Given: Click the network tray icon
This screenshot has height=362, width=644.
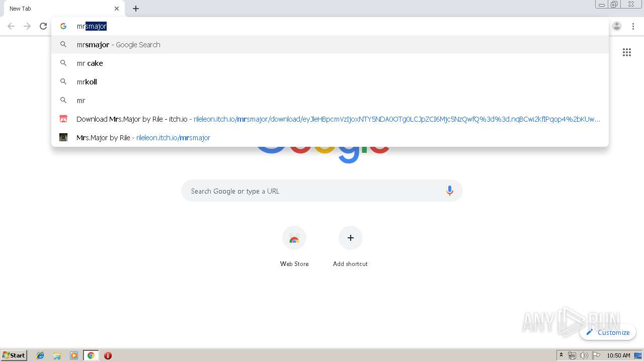Looking at the screenshot, I should [572, 355].
